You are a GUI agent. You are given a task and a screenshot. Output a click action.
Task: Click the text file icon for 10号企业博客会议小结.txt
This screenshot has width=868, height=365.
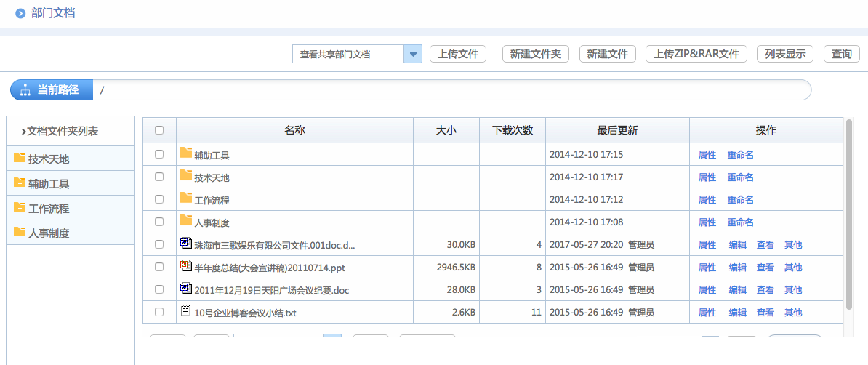point(185,311)
